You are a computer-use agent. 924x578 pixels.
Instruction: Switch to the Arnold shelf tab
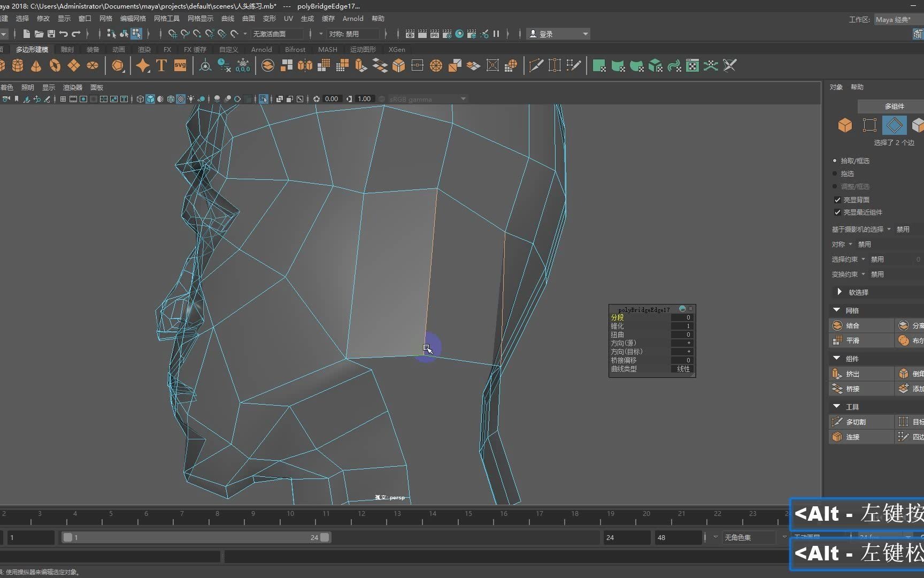tap(261, 49)
